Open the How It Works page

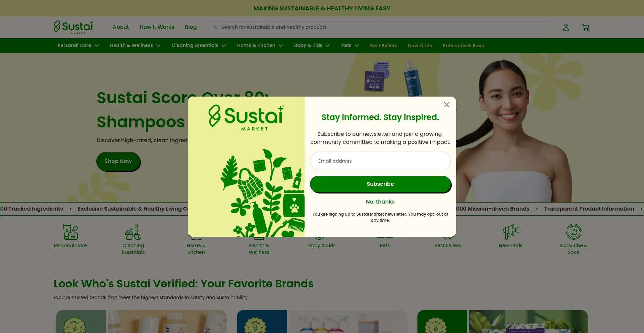point(157,27)
